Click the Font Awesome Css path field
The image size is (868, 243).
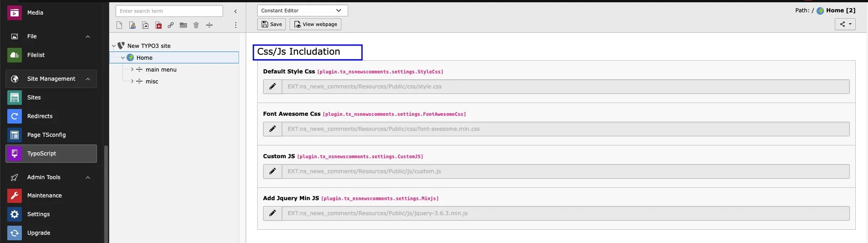(566, 129)
